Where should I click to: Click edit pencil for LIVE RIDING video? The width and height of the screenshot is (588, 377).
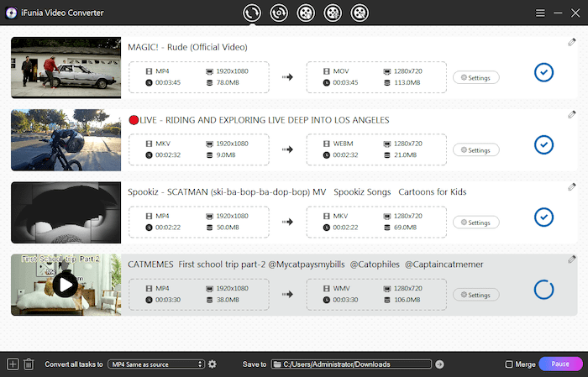(572, 115)
